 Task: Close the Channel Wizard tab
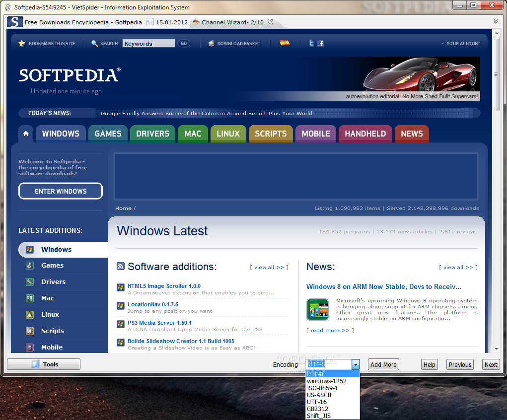[x=270, y=22]
